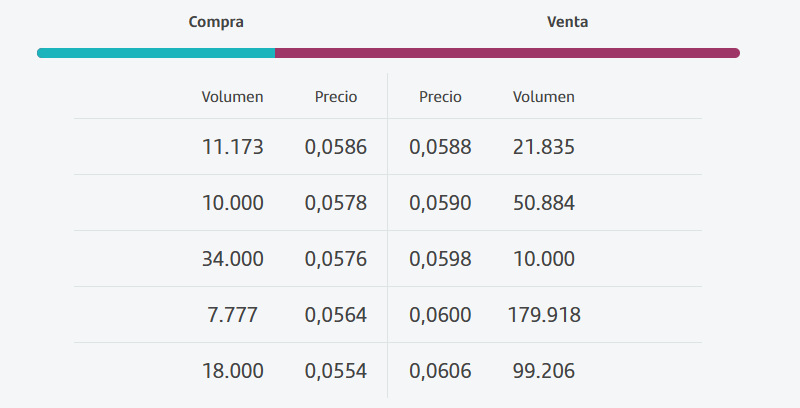Select sell price 0,0598

coord(440,259)
